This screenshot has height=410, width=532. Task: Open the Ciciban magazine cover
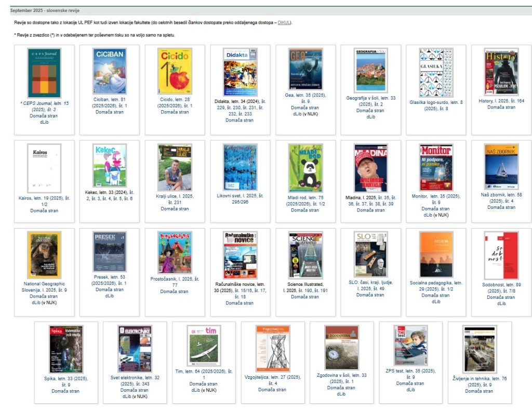[x=109, y=71]
